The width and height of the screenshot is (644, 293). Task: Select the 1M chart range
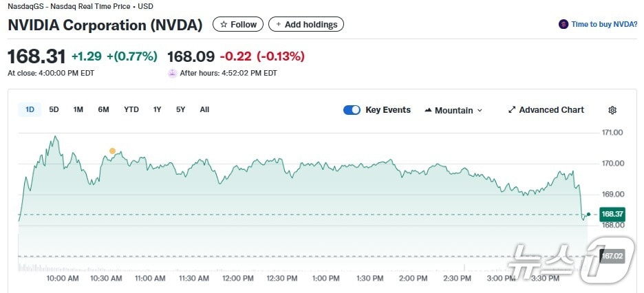(78, 109)
